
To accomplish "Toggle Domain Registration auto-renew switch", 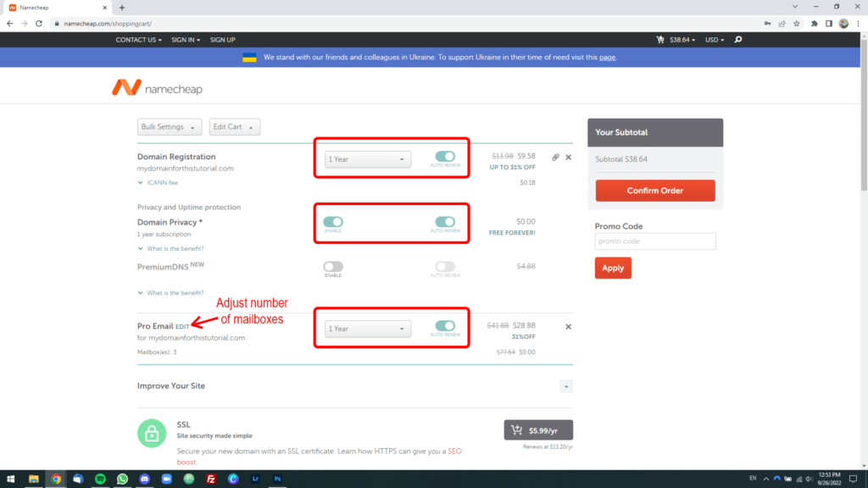I will click(x=445, y=157).
